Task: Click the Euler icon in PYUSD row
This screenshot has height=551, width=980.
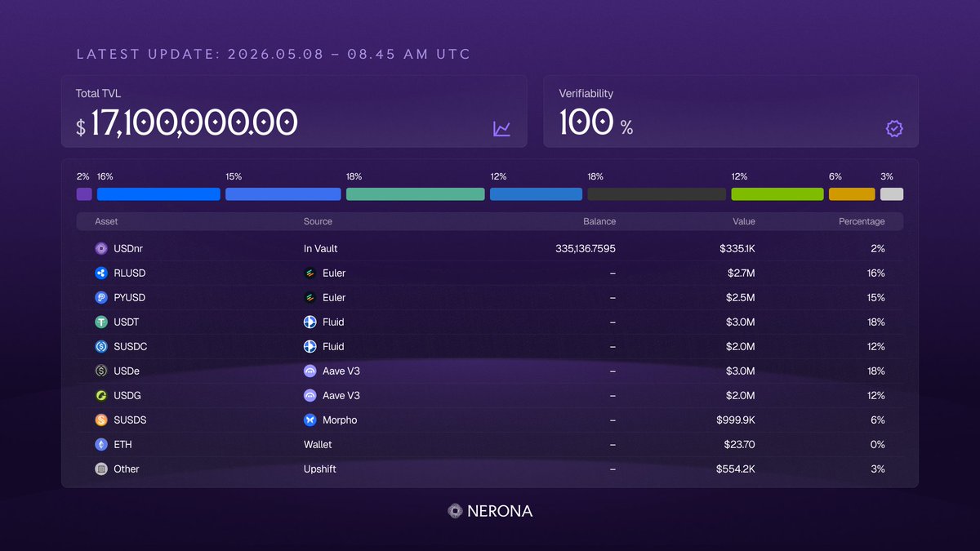Action: (310, 297)
